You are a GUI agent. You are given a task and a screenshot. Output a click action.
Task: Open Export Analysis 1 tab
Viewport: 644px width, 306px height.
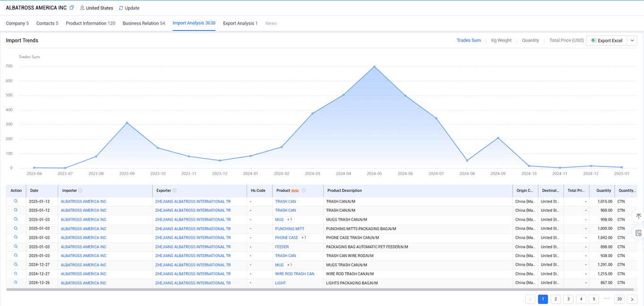click(240, 23)
